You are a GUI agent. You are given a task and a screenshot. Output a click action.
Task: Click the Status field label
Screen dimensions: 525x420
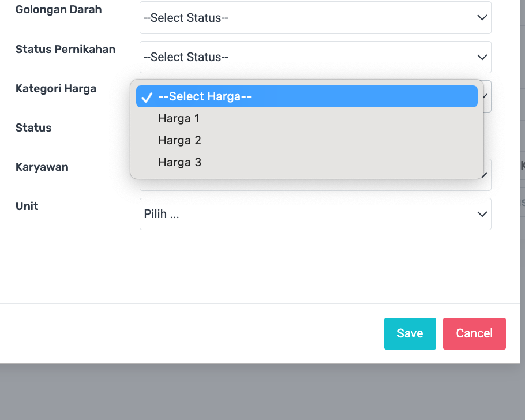(33, 128)
